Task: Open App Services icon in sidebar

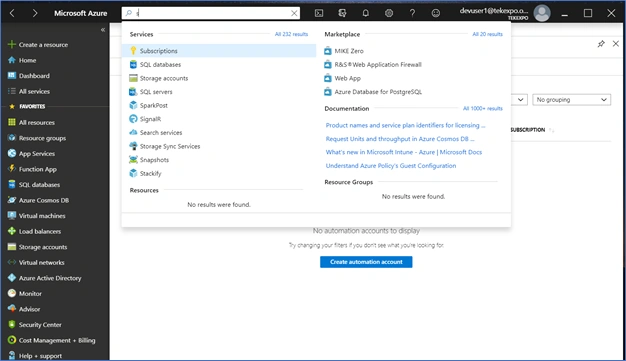Action: [12, 153]
